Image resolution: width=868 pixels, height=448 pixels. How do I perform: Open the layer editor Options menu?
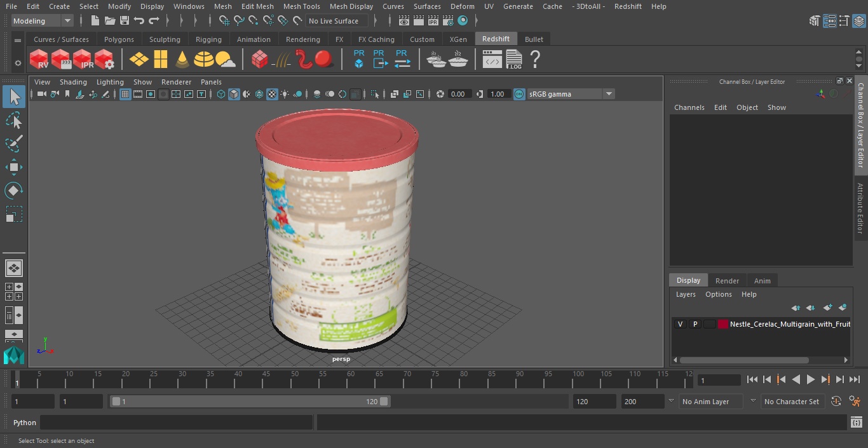point(718,294)
